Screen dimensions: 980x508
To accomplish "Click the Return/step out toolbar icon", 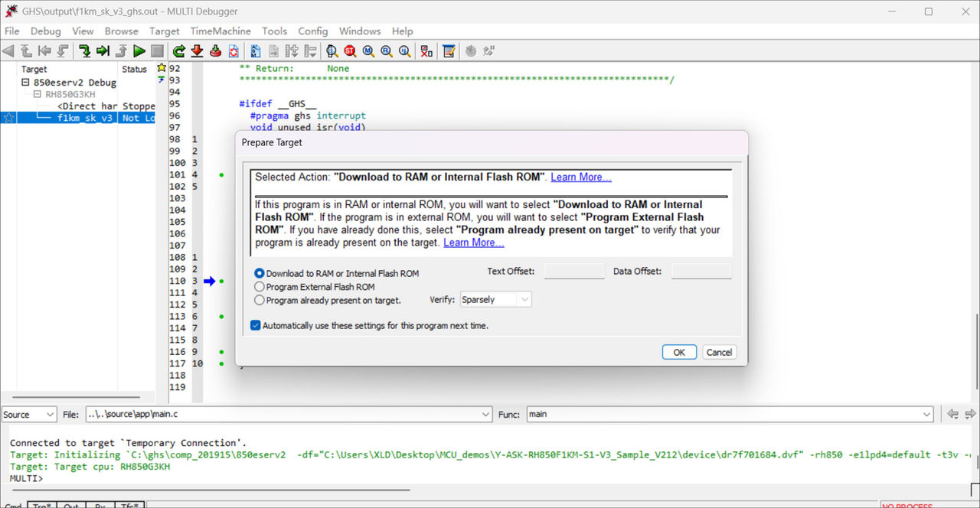I will click(x=121, y=51).
